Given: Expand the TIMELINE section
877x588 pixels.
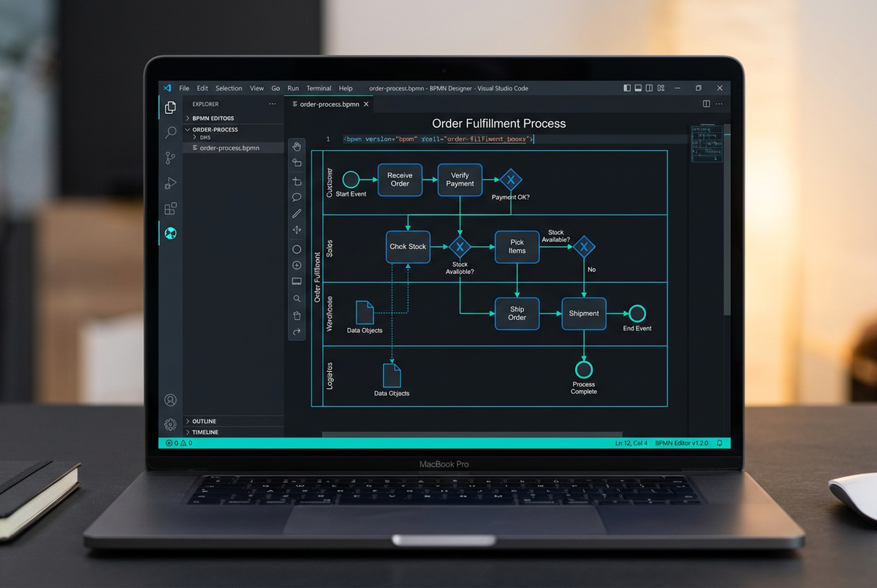Looking at the screenshot, I should click(233, 432).
